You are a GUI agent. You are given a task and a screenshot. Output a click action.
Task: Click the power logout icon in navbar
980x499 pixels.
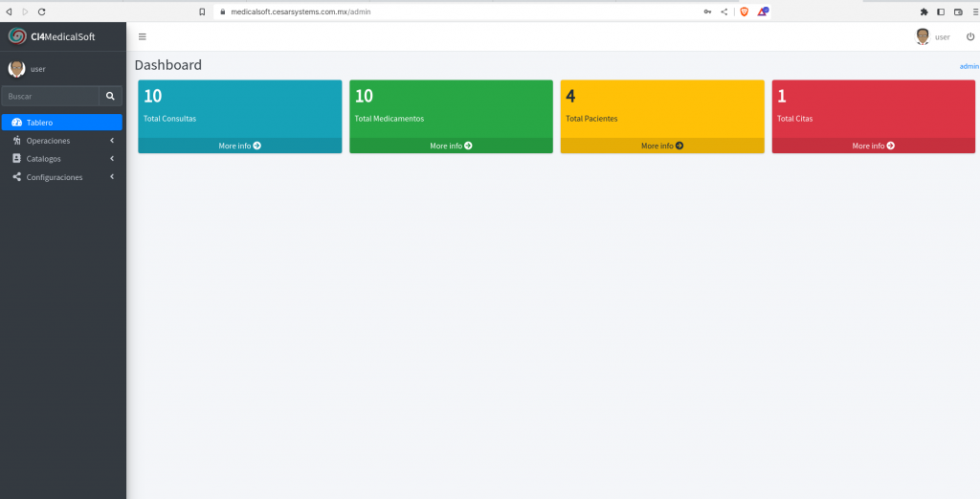[969, 36]
